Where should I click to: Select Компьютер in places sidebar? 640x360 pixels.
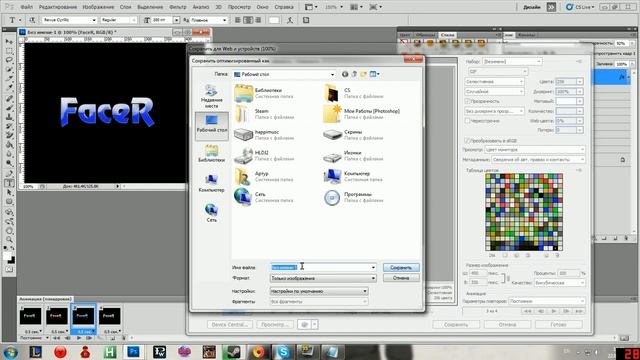pyautogui.click(x=211, y=183)
